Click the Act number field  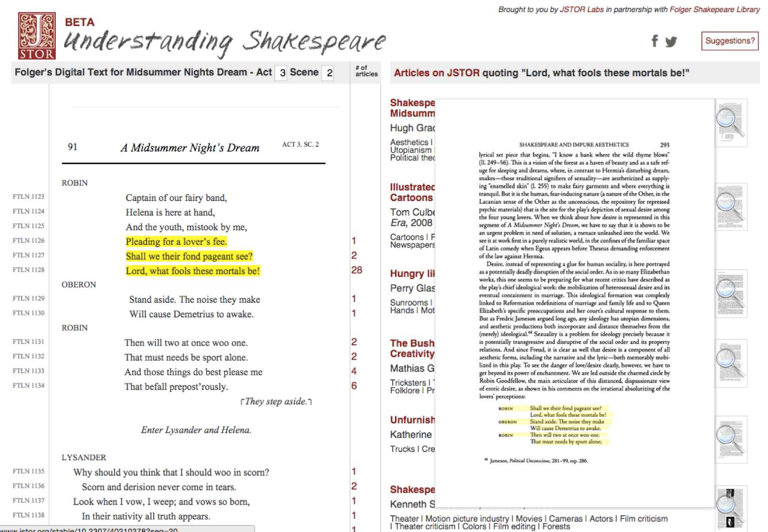click(281, 73)
